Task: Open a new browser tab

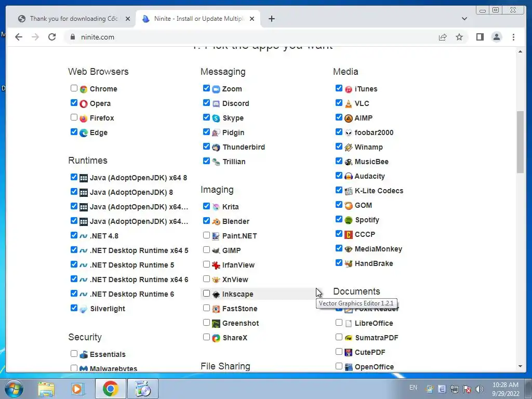Action: click(271, 19)
